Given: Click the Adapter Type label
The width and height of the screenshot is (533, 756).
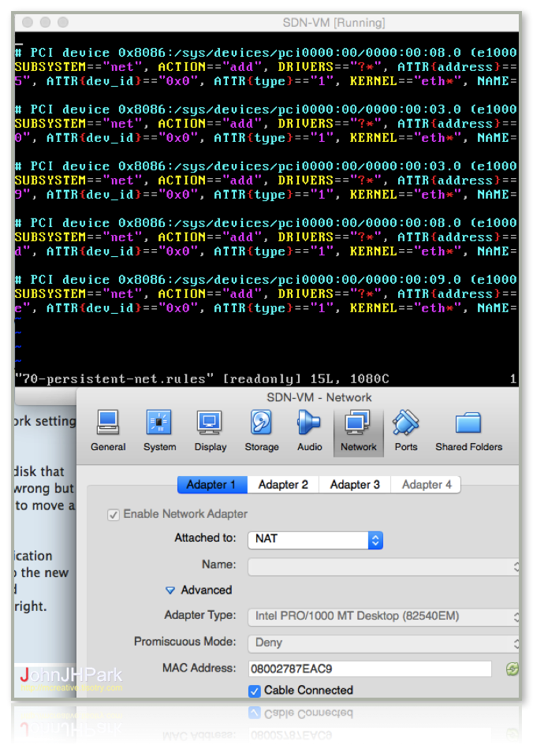Looking at the screenshot, I should coord(200,615).
